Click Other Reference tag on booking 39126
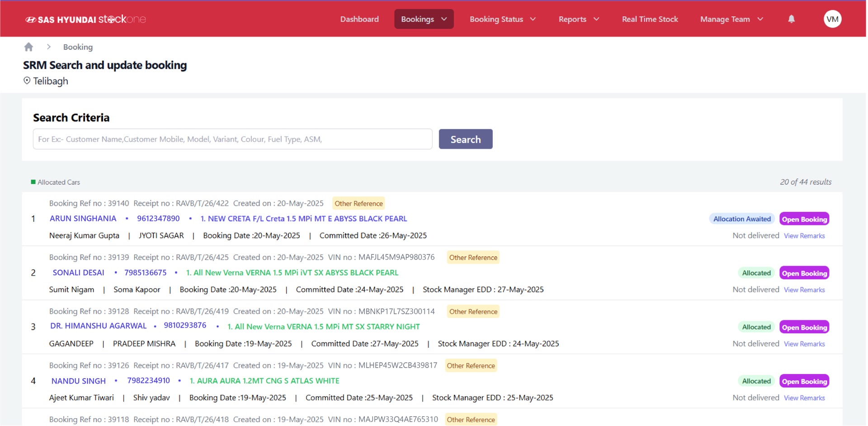 [471, 365]
